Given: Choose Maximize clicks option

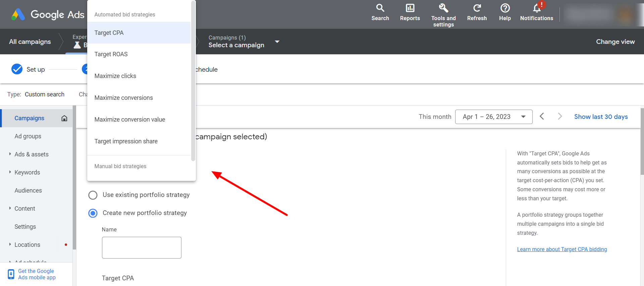Looking at the screenshot, I should tap(139, 76).
